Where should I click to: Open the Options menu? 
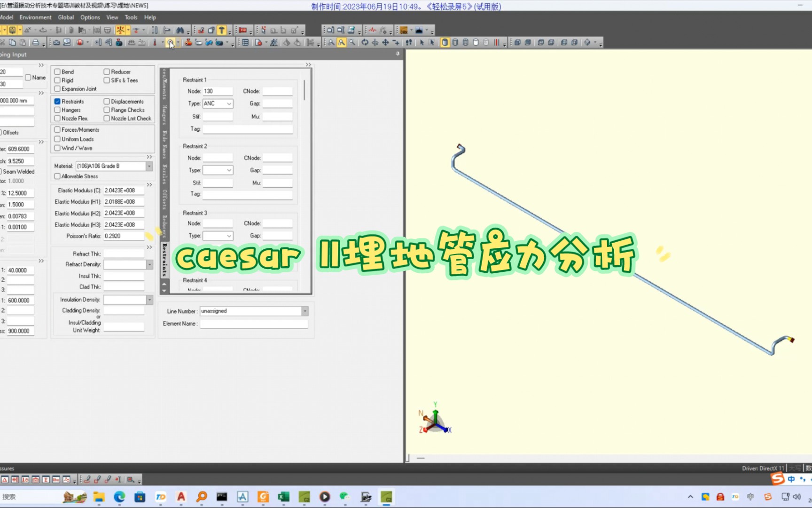(x=90, y=17)
